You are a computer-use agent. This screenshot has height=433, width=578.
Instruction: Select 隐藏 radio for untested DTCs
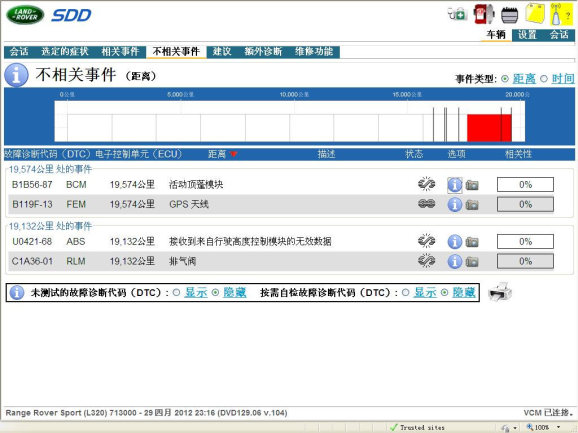215,293
